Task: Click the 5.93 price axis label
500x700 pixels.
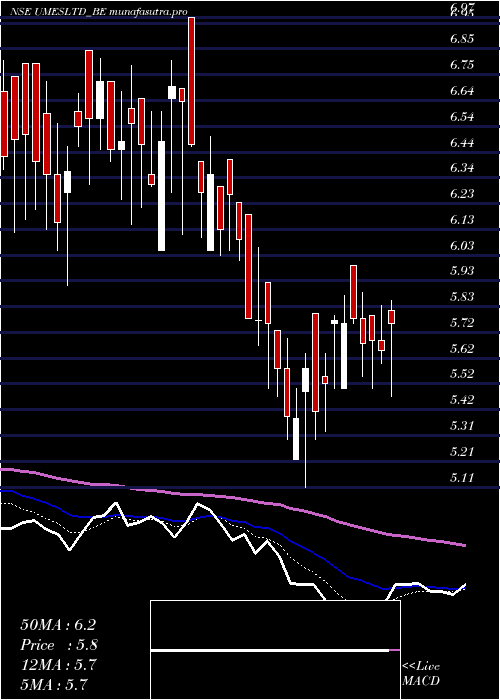Action: (x=462, y=271)
